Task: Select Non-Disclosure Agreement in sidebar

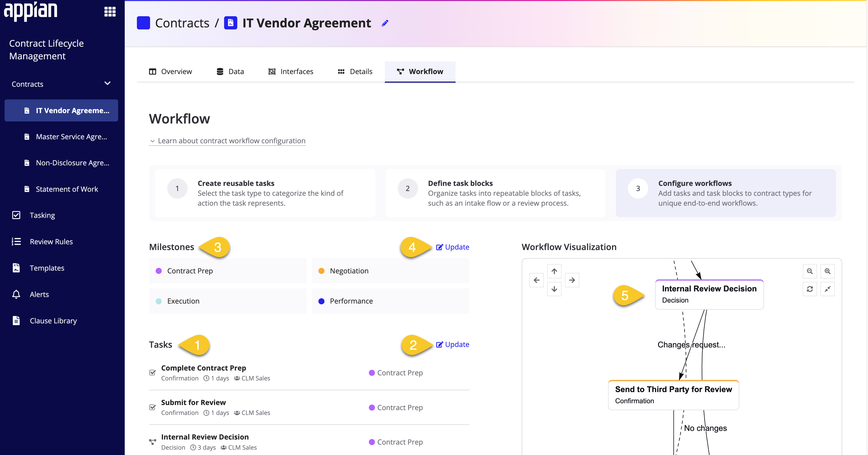Action: point(61,163)
